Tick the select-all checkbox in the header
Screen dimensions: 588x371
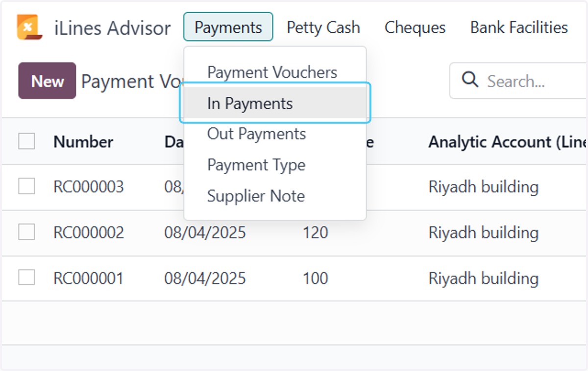pos(26,141)
